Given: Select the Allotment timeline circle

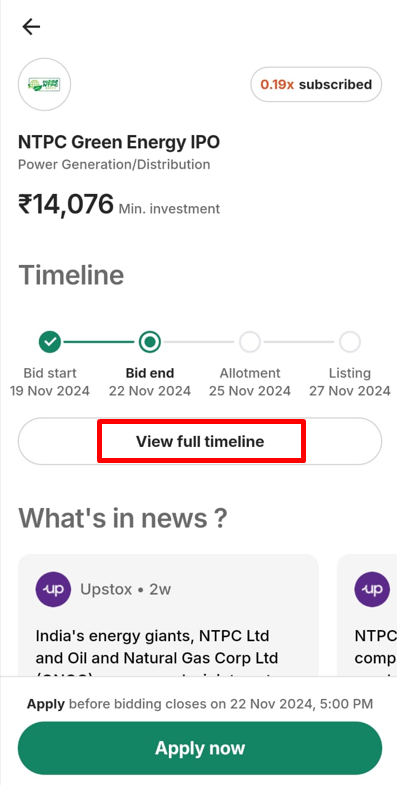Looking at the screenshot, I should [x=250, y=342].
